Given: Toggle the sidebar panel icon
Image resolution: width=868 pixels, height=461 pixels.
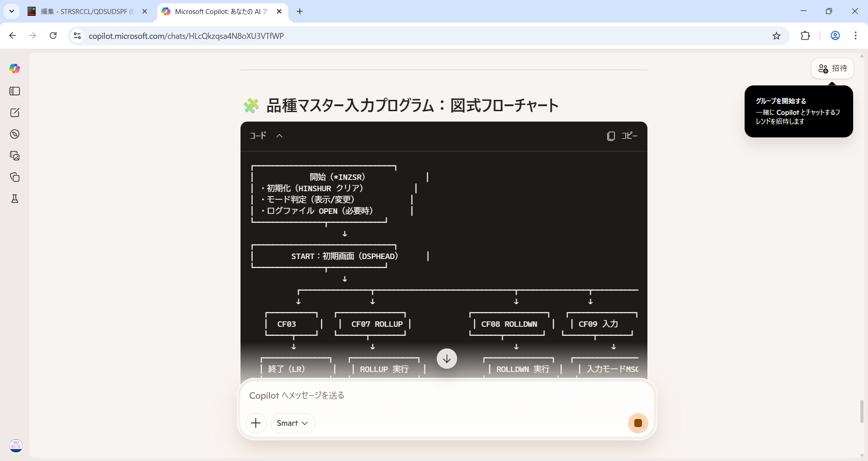Looking at the screenshot, I should (15, 91).
